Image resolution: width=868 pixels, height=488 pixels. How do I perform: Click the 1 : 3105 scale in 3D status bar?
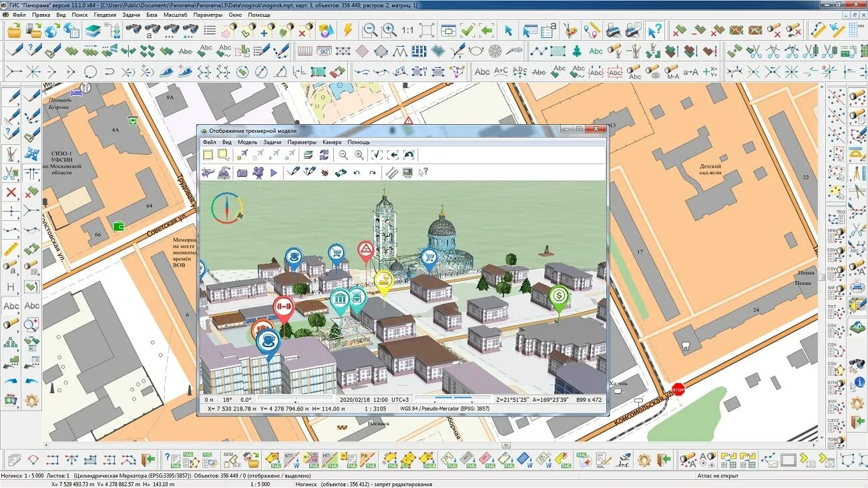[x=375, y=408]
